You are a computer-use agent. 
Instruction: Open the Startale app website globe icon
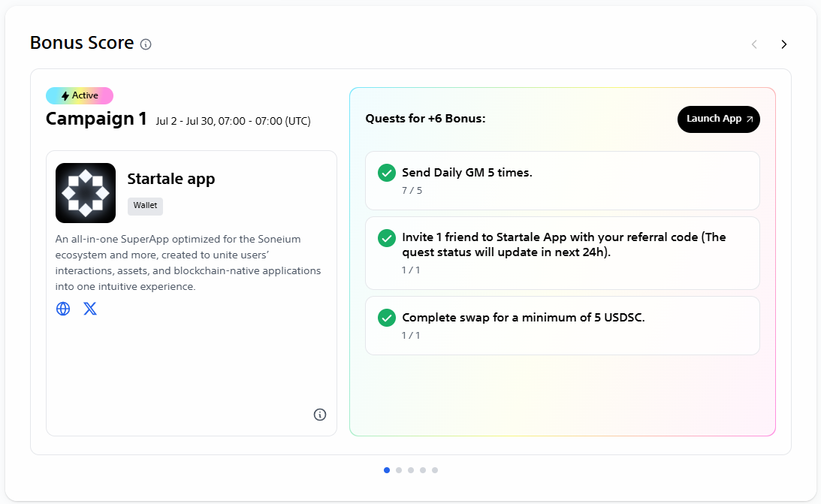[63, 309]
